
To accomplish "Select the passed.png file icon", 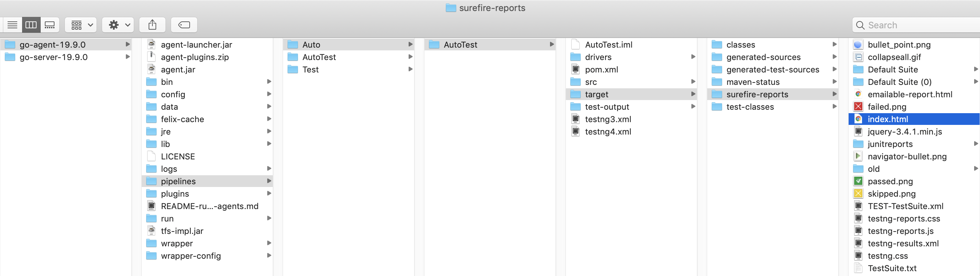I will (858, 181).
